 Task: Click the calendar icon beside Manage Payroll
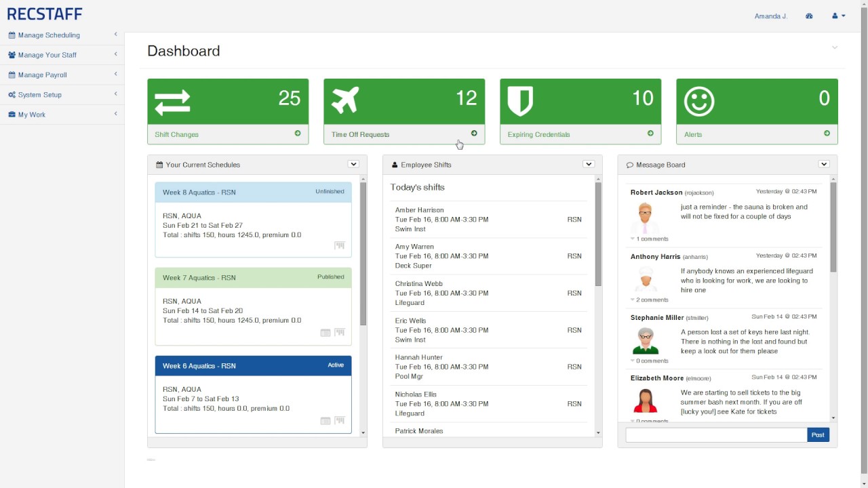coord(12,75)
